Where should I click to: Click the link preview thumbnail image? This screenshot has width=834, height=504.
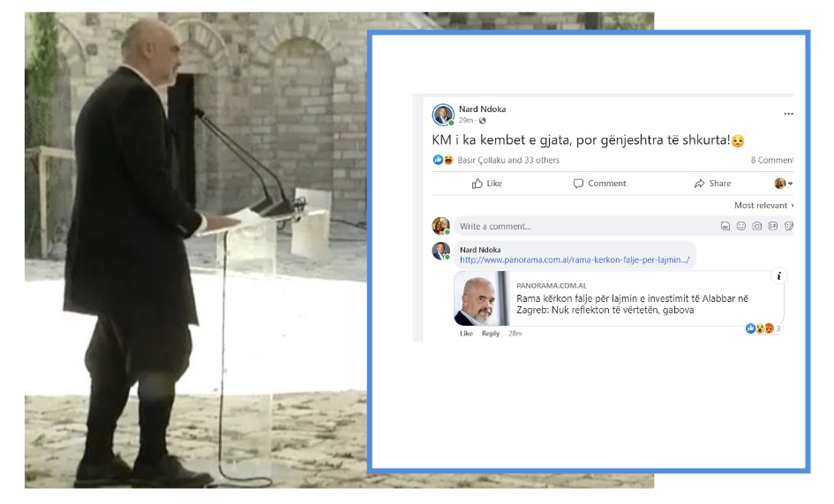click(x=482, y=298)
